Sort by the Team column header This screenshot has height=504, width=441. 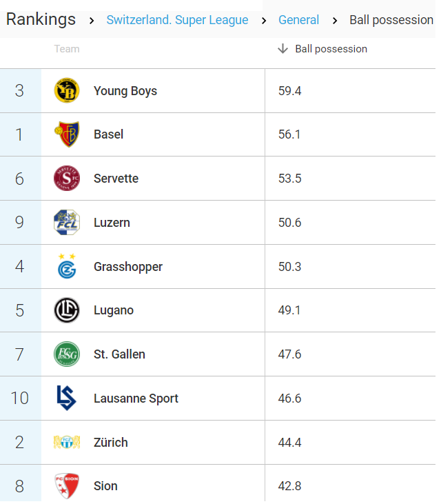pos(67,49)
